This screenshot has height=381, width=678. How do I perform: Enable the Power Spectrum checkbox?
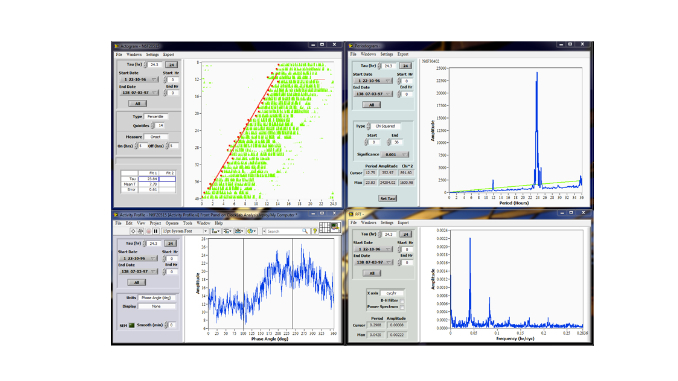(x=402, y=307)
